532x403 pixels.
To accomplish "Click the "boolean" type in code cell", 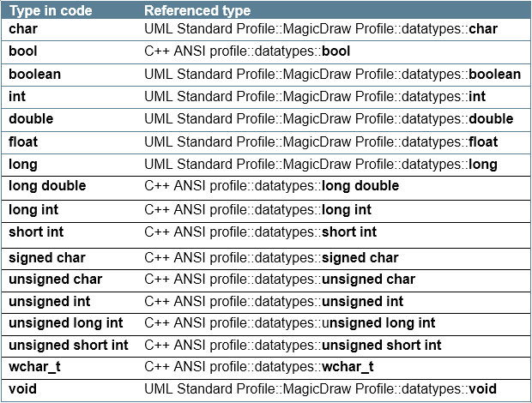I will coord(34,75).
